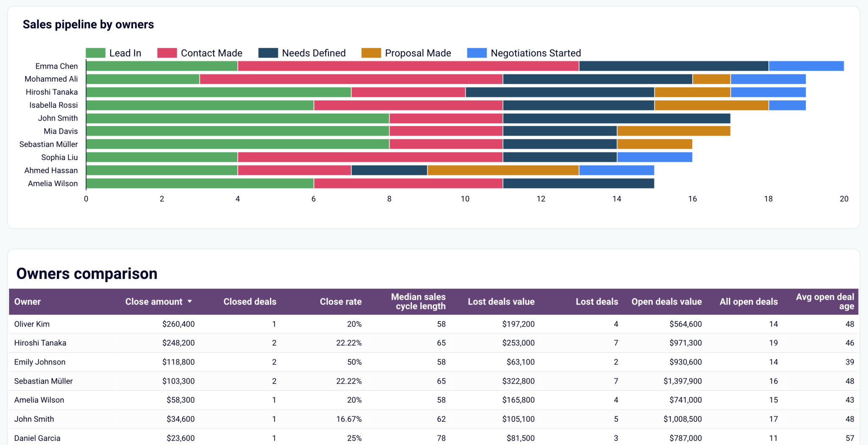Open the sort dropdown on Close amount column
868x445 pixels.
pyautogui.click(x=190, y=301)
